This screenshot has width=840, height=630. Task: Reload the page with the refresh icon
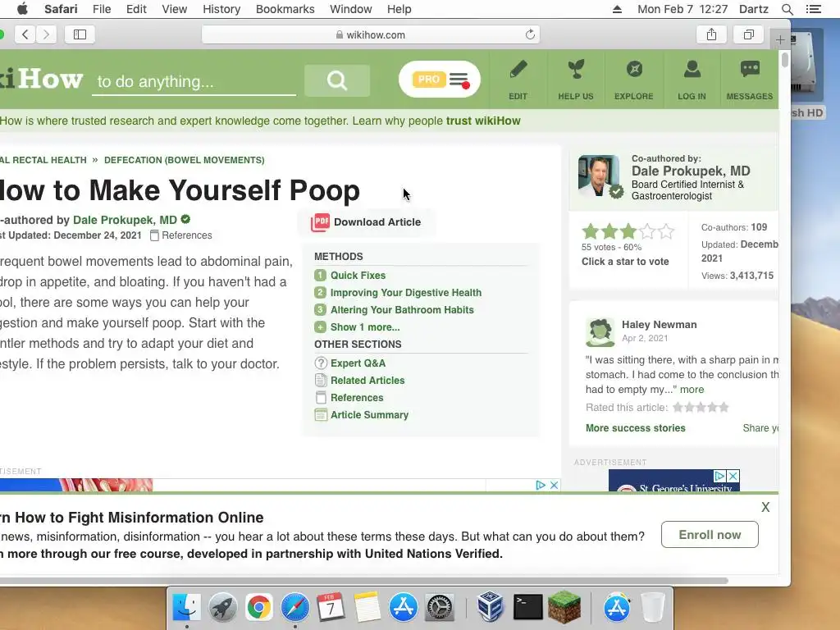(530, 34)
